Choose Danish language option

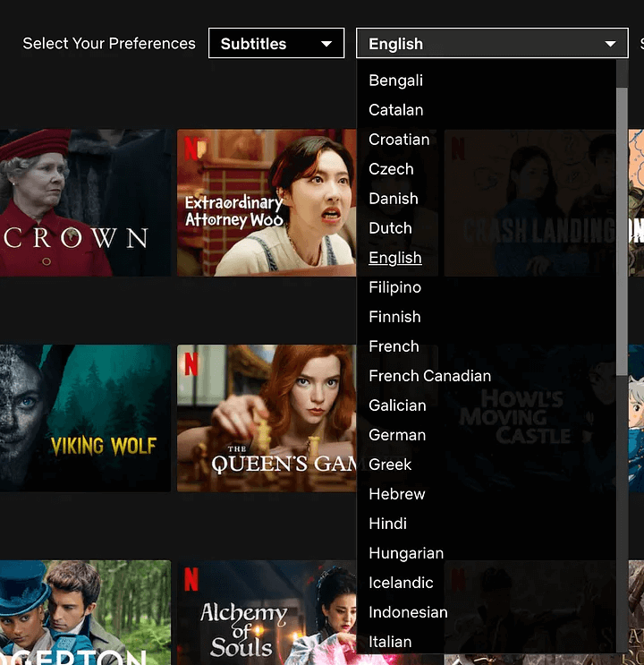click(394, 199)
